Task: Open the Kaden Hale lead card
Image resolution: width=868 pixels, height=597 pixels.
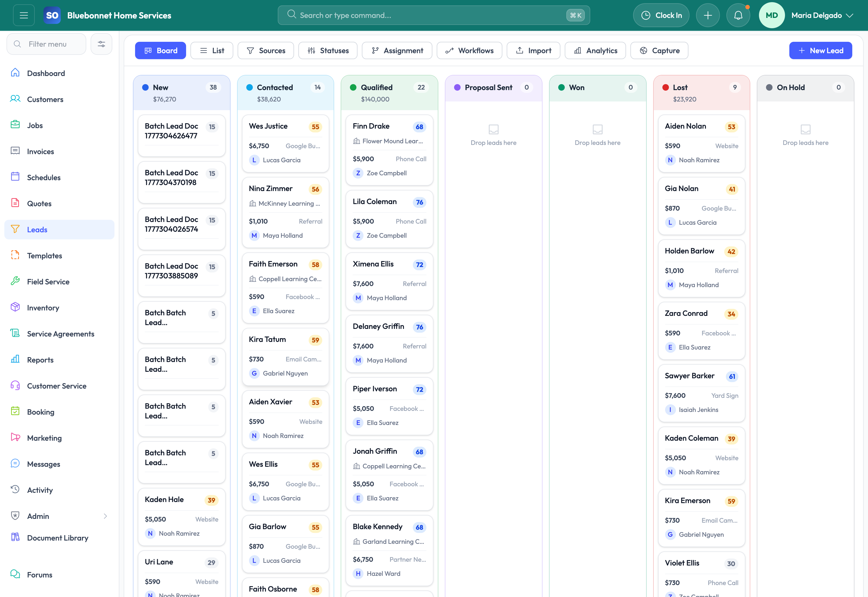Action: pyautogui.click(x=182, y=517)
